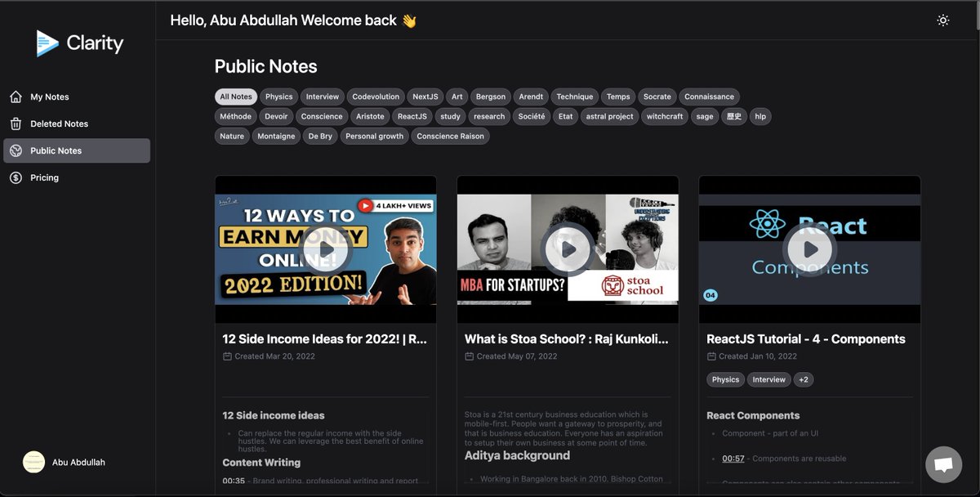Viewport: 980px width, 497px height.
Task: Click the Aditya background heading
Action: coord(517,455)
